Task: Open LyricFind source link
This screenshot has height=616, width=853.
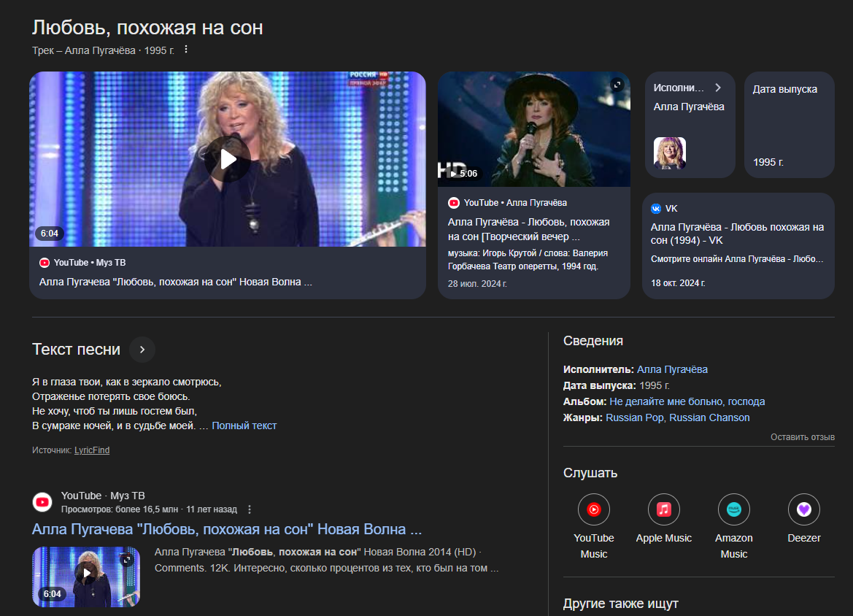Action: [x=92, y=450]
